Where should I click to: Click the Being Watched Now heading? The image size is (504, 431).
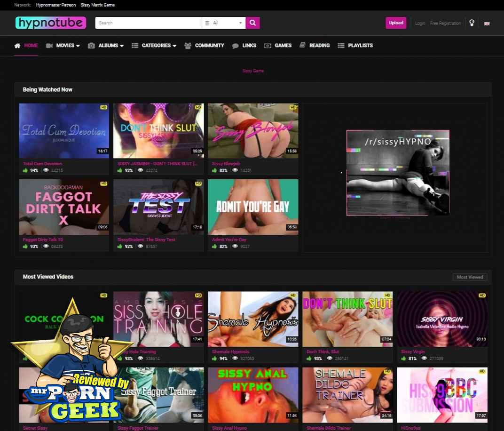[x=47, y=90]
